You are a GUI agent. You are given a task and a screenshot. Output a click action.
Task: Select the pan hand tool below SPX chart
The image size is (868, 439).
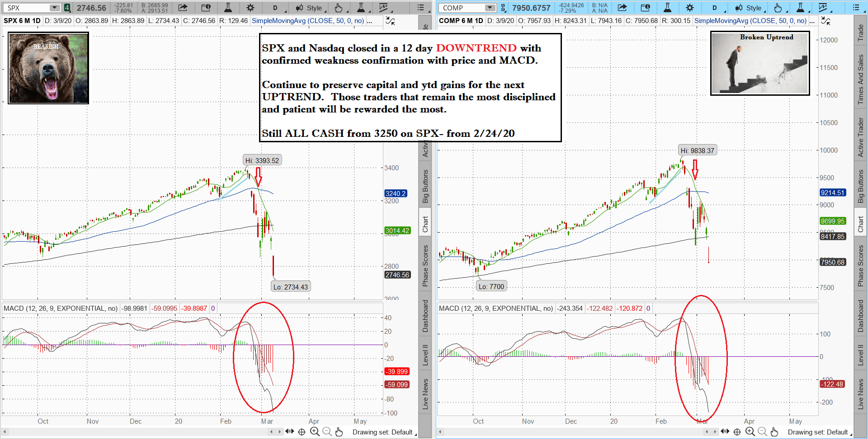coord(339,432)
